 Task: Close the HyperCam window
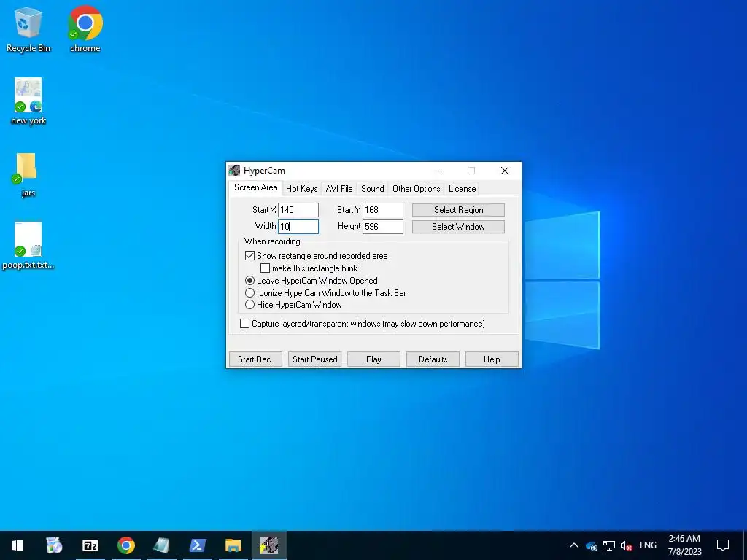click(x=505, y=171)
